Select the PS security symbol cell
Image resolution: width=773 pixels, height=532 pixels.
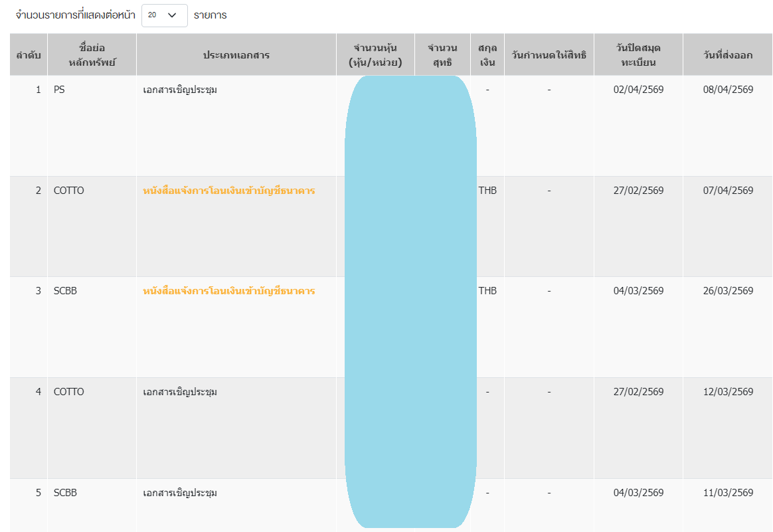pos(59,90)
